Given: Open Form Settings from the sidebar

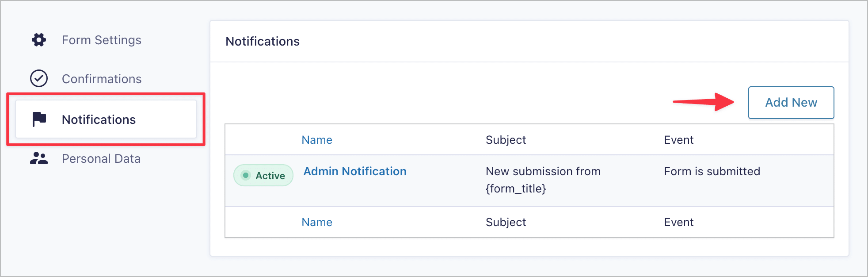Looking at the screenshot, I should click(x=102, y=40).
